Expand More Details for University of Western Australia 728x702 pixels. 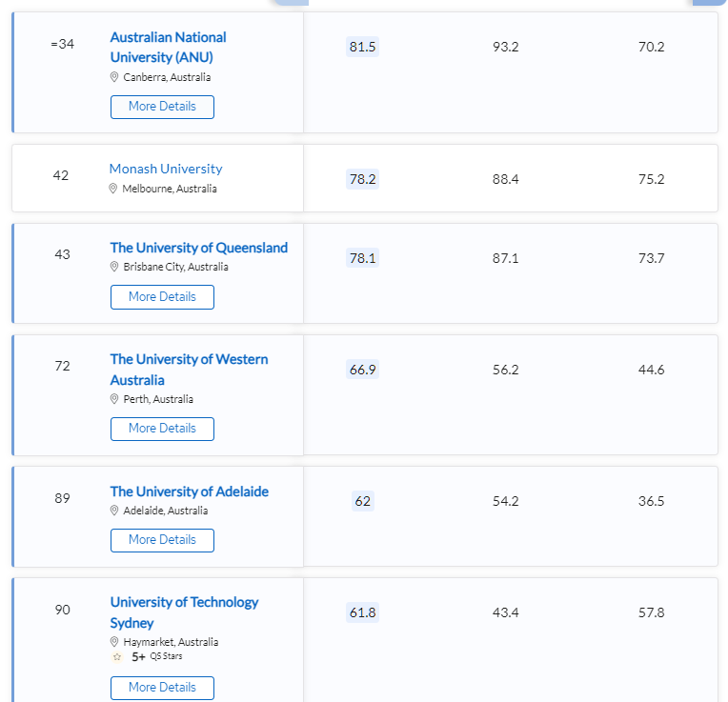tap(162, 429)
